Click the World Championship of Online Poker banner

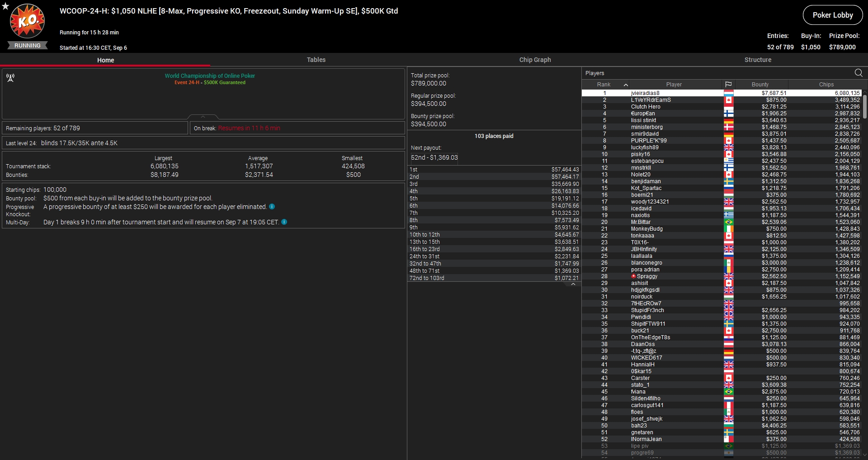(210, 76)
